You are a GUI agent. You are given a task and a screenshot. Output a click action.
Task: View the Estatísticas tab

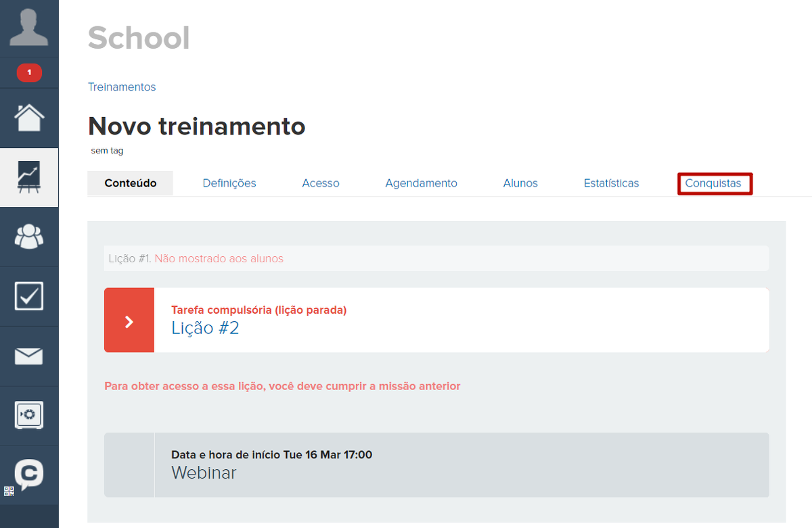pos(611,183)
